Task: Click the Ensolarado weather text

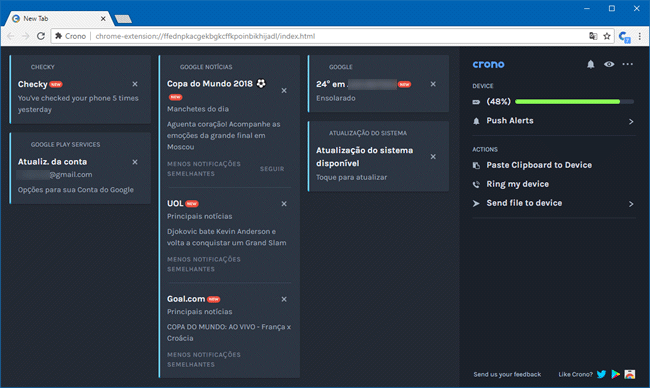Action: click(x=335, y=98)
